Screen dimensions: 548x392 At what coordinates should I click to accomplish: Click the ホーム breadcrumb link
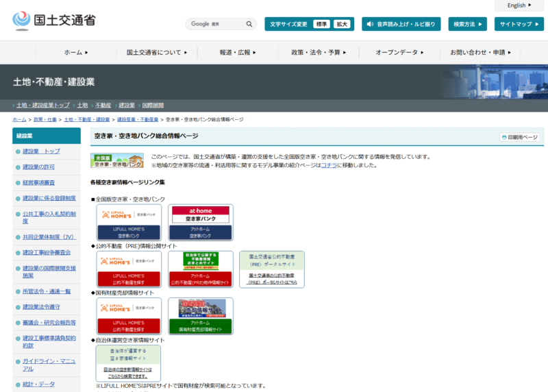(19, 120)
